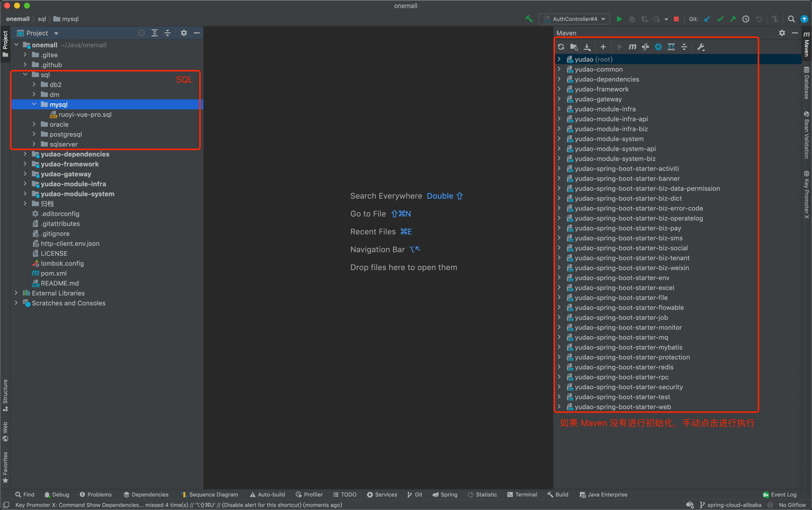Image resolution: width=812 pixels, height=510 pixels.
Task: Collapse the mysql folder
Action: [x=34, y=104]
